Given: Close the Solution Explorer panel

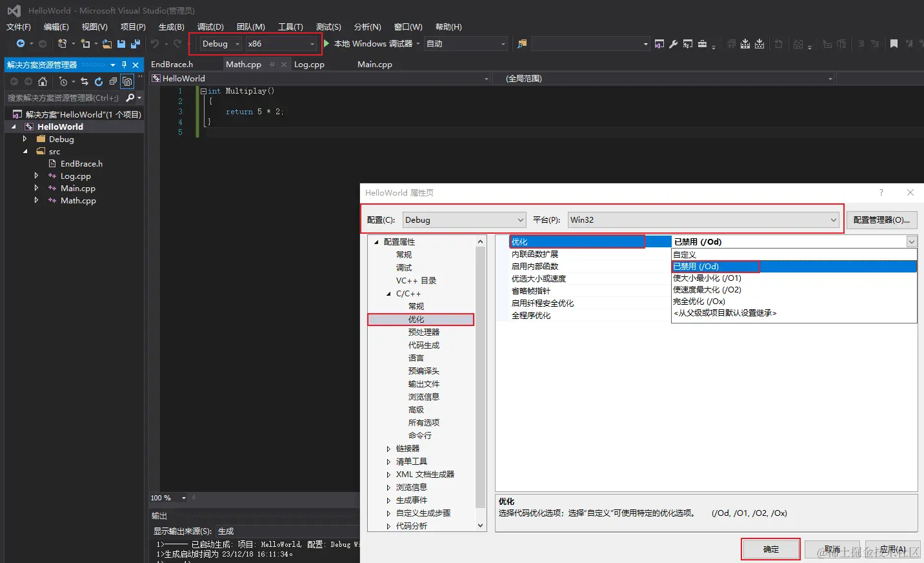Looking at the screenshot, I should (136, 65).
